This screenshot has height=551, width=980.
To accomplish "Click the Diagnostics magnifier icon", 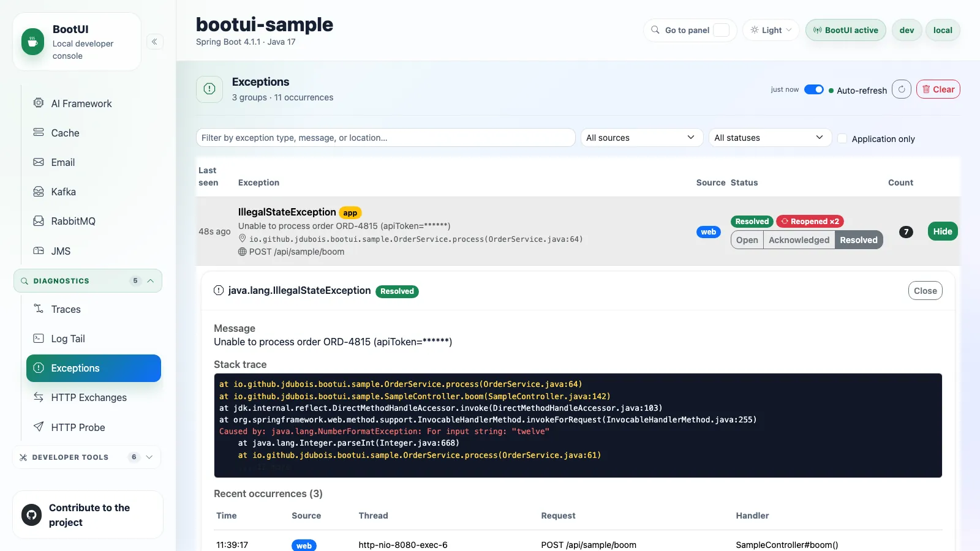I will tap(24, 281).
